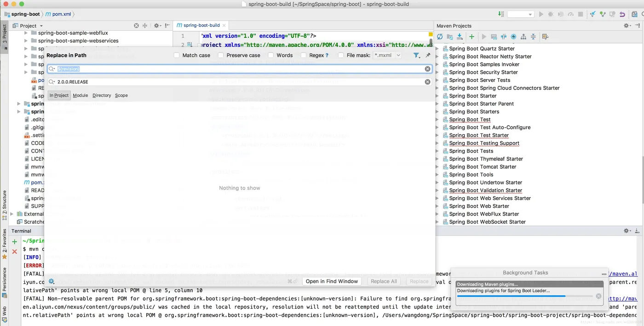Image resolution: width=644 pixels, height=326 pixels.
Task: Select Scope tab in Replace dialog
Action: 121,95
